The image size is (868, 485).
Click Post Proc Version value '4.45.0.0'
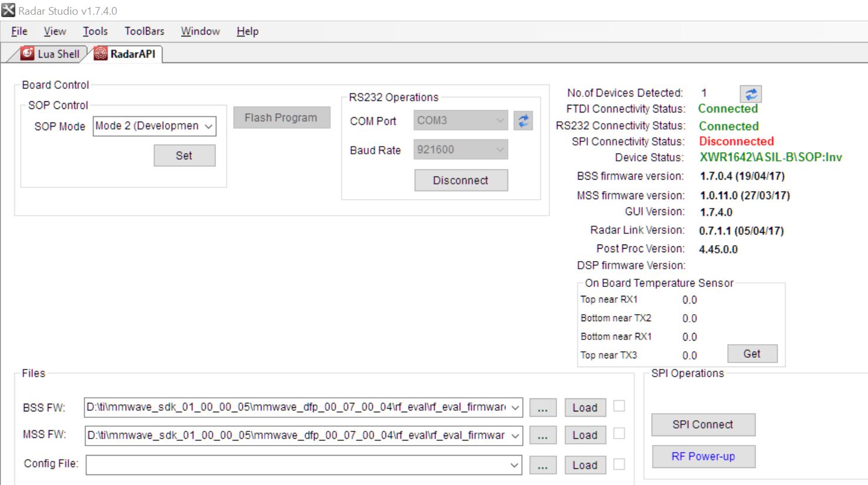tap(718, 249)
